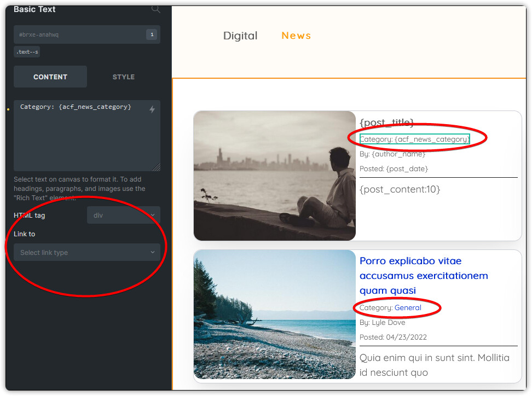
Task: Click the Digital navigation item
Action: (240, 36)
